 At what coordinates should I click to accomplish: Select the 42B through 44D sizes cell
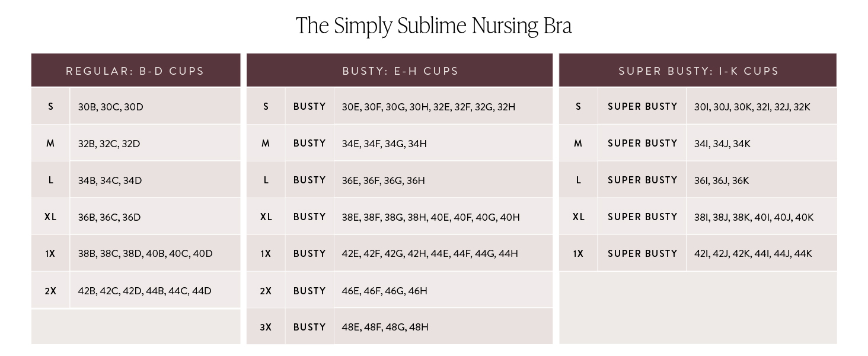coord(145,291)
